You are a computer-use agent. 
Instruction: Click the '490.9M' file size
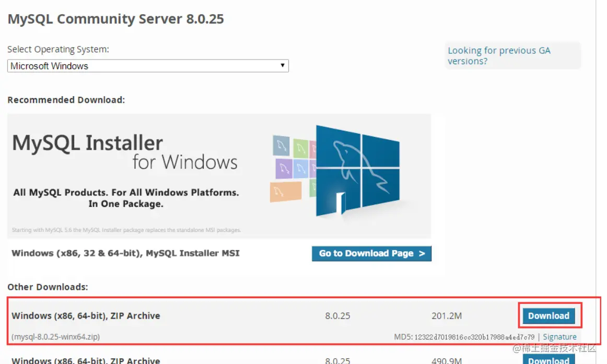[x=447, y=360]
